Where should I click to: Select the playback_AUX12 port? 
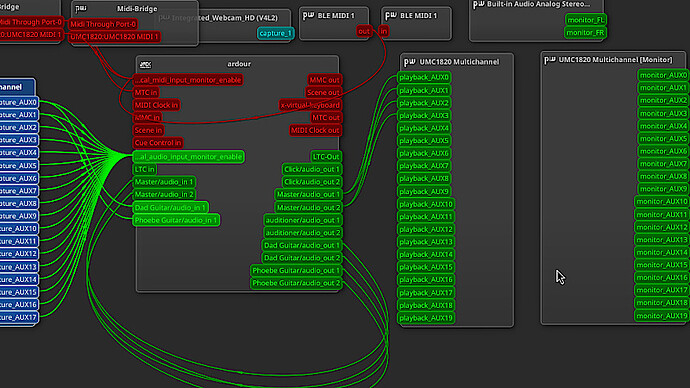click(x=426, y=229)
